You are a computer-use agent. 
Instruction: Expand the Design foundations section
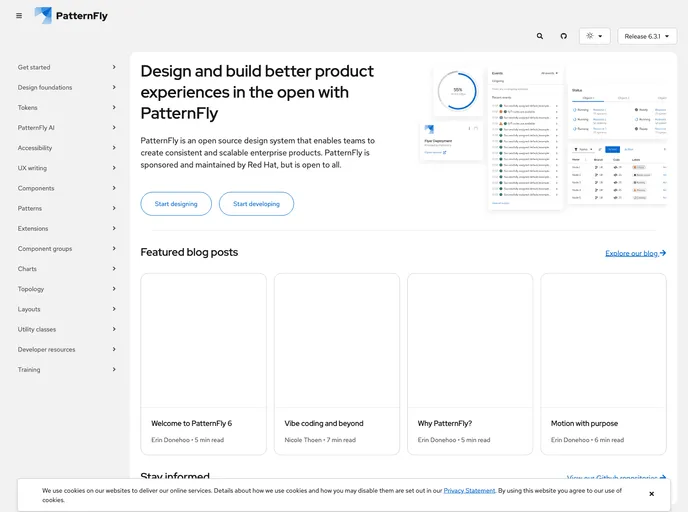point(67,87)
